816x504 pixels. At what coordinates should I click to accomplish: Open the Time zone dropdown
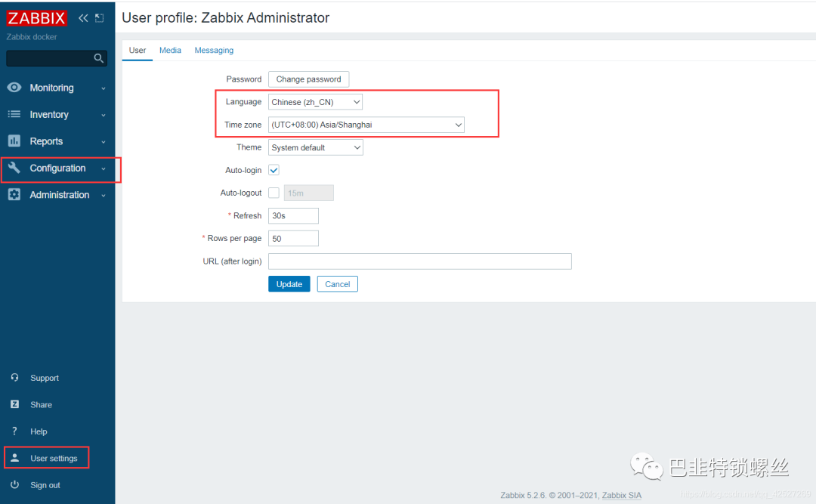point(366,125)
